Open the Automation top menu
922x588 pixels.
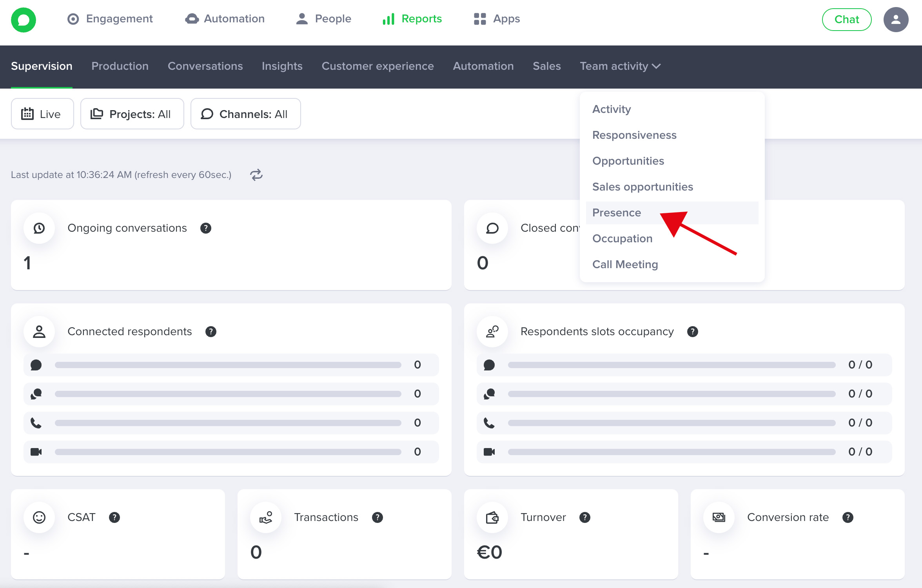point(225,19)
